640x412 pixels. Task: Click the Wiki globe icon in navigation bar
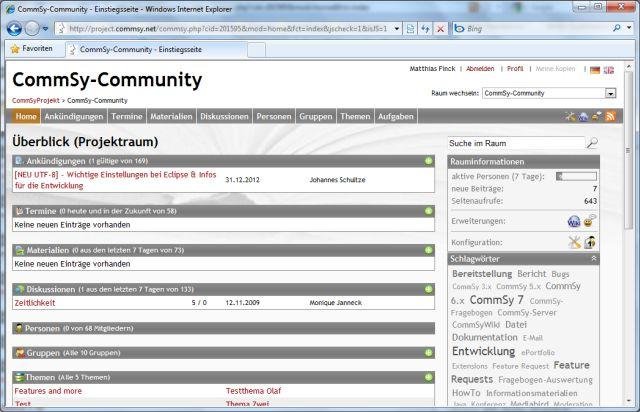coord(583,117)
